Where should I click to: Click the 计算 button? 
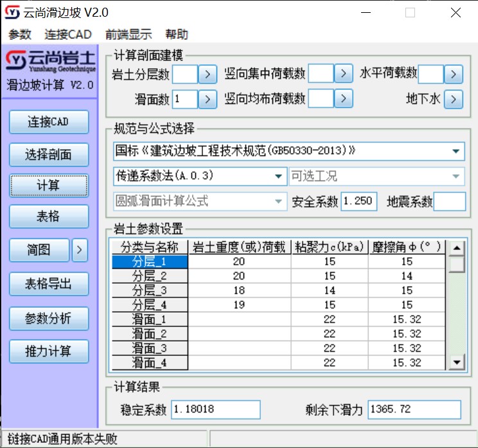[x=49, y=185]
